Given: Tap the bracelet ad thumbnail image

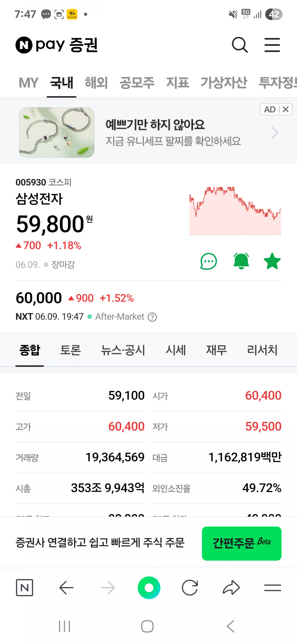Looking at the screenshot, I should pyautogui.click(x=57, y=132).
